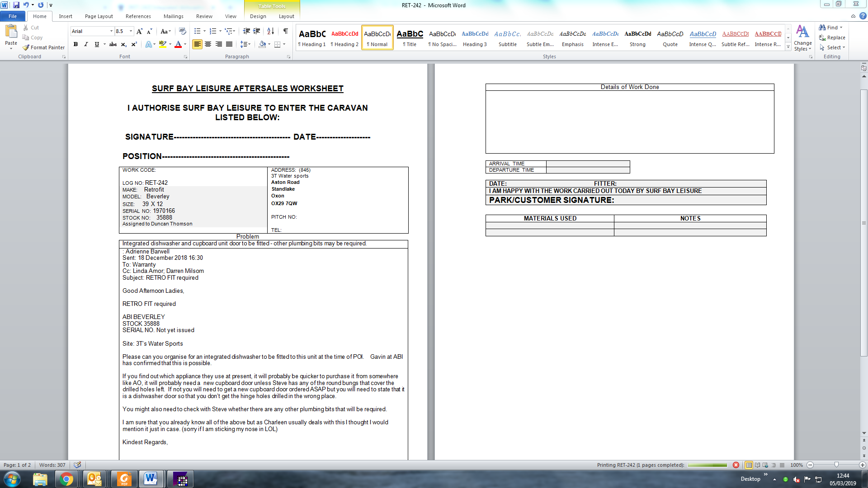This screenshot has height=488, width=868.
Task: Open Google Chrome from the taskbar
Action: 66,479
